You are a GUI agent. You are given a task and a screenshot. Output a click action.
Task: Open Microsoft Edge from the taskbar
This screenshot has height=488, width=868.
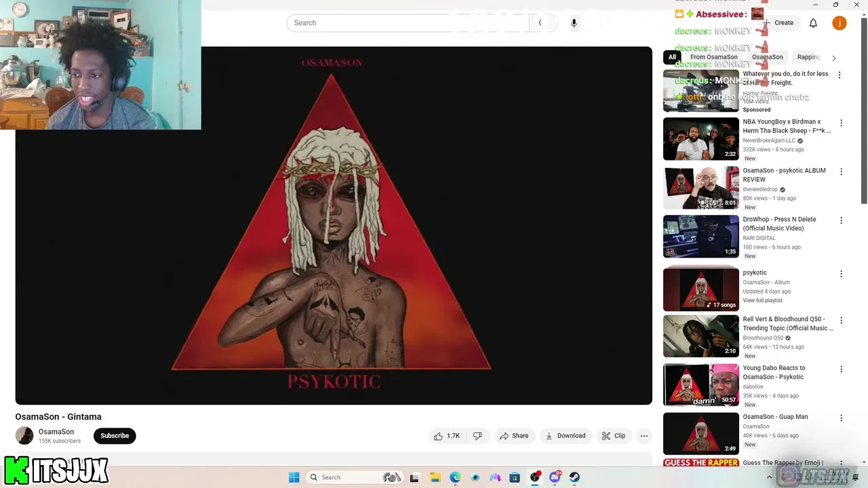pyautogui.click(x=455, y=477)
